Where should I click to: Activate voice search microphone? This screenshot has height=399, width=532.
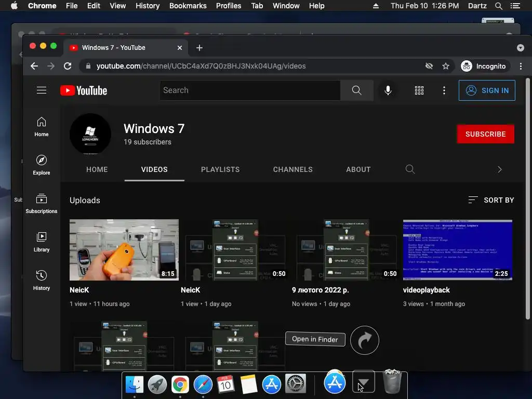click(x=388, y=90)
